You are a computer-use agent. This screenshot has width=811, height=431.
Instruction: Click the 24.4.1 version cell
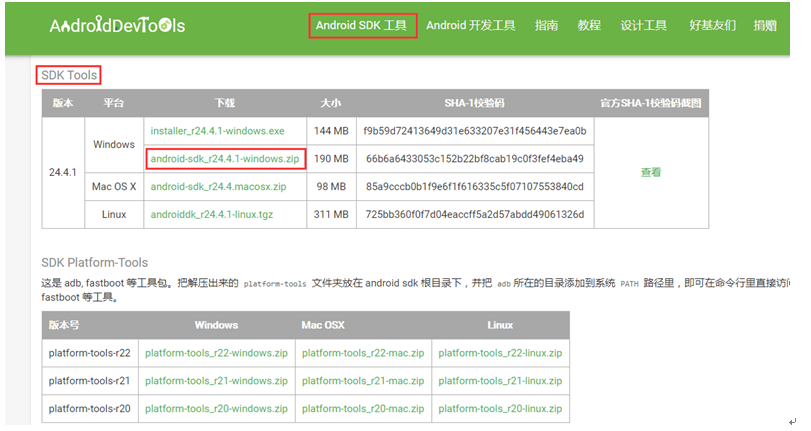63,172
